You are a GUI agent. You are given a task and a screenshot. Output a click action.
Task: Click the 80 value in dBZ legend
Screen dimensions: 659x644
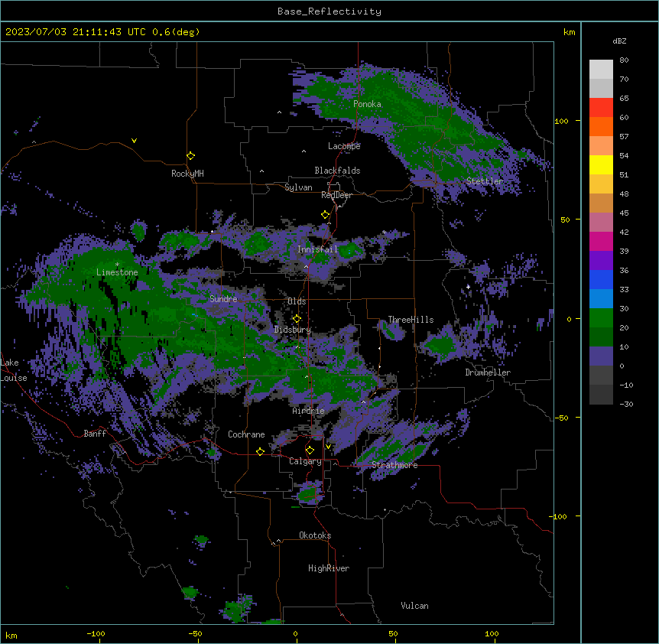[x=624, y=60]
